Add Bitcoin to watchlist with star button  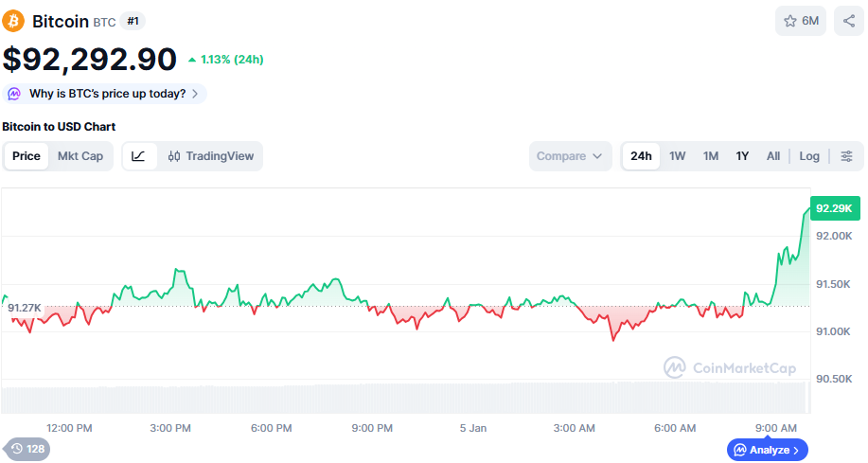[801, 21]
